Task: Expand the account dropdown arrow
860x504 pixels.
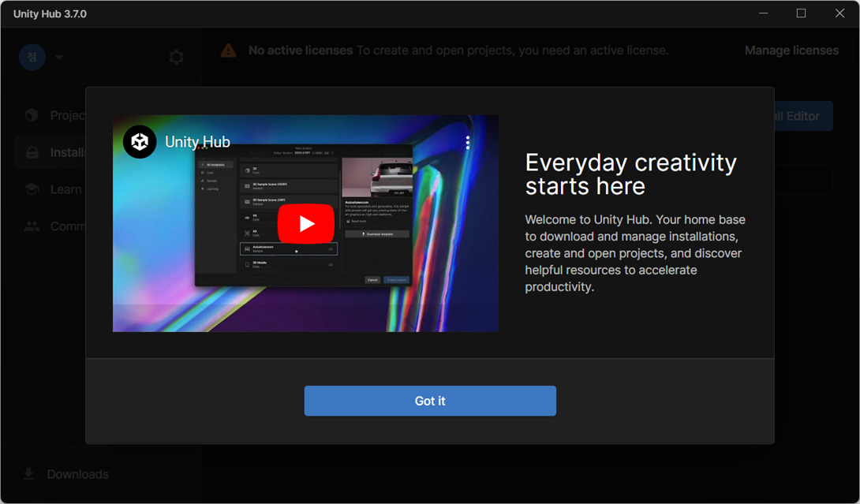Action: [x=59, y=57]
